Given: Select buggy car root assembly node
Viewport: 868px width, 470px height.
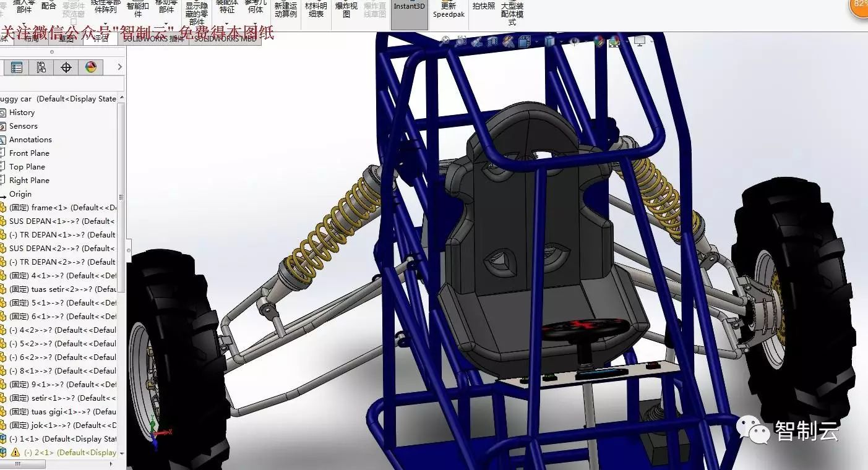Looking at the screenshot, I should click(59, 99).
